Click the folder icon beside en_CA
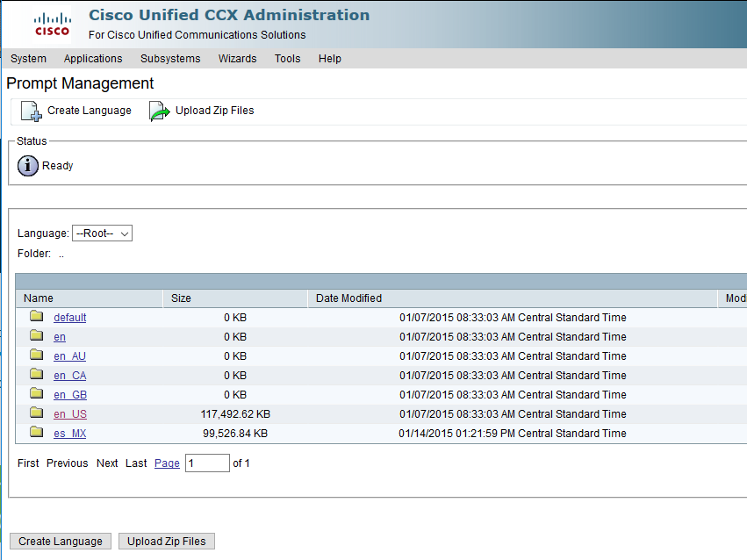Viewport: 747px width, 560px height. point(37,374)
